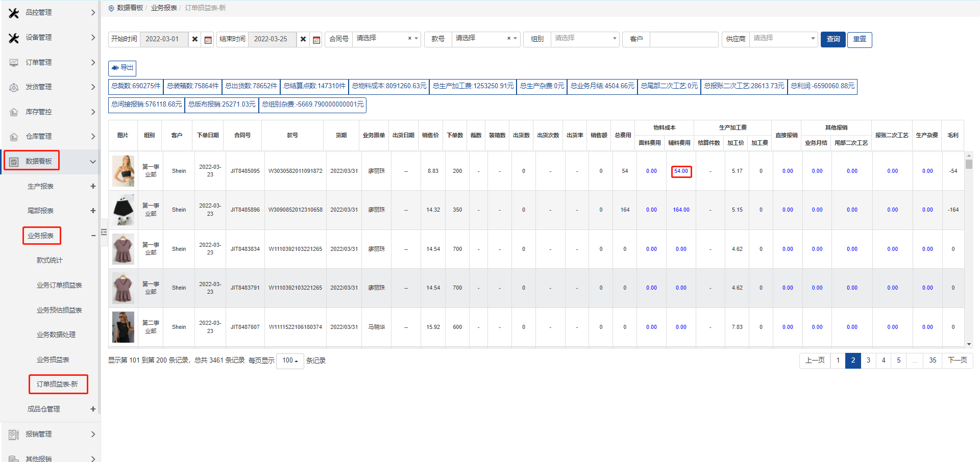Clear the start date field
The height and width of the screenshot is (462, 980).
point(194,39)
